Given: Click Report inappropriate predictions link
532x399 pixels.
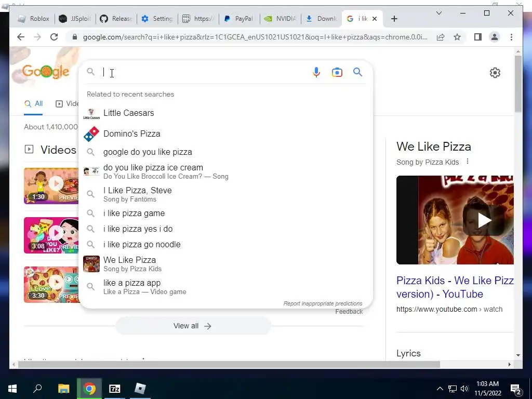Looking at the screenshot, I should [x=323, y=303].
